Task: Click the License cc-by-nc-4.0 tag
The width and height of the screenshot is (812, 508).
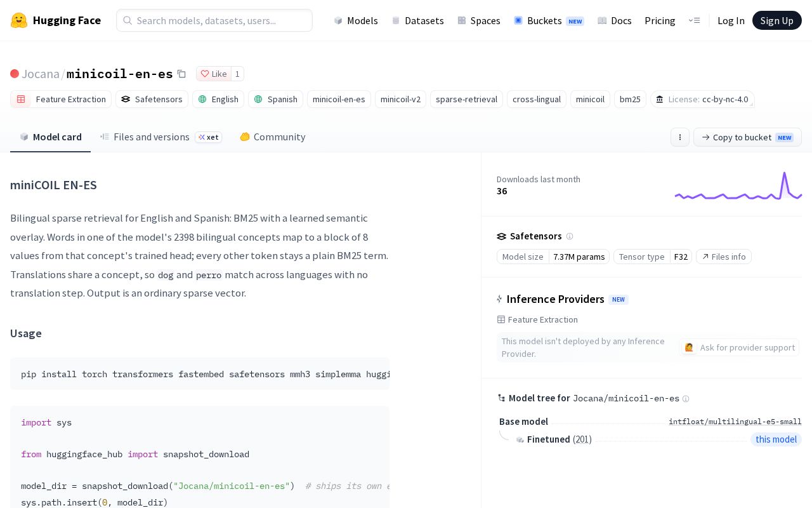Action: tap(702, 99)
